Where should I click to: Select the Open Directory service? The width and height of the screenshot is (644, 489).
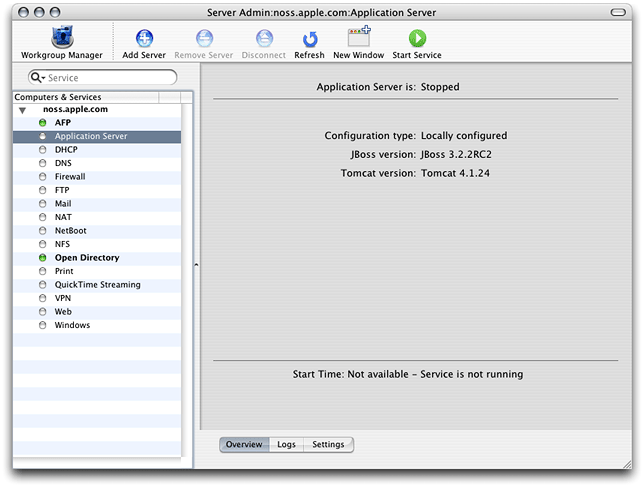tap(87, 258)
